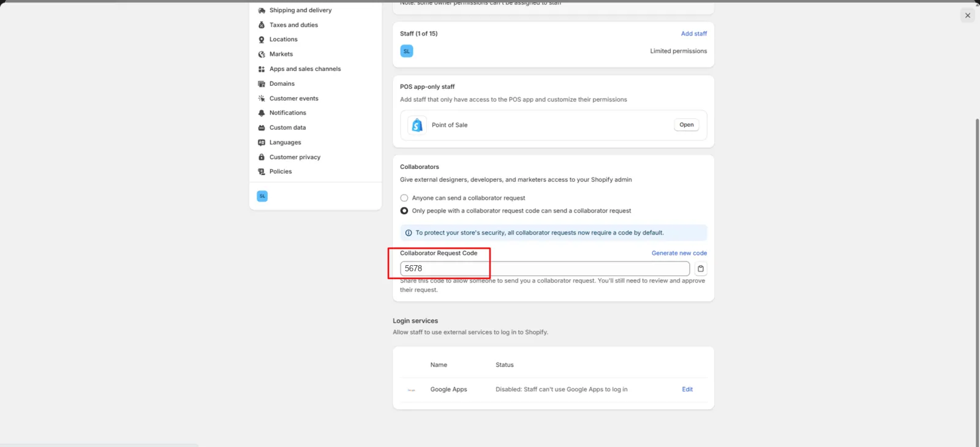Click the Login services heading
This screenshot has width=980, height=447.
coord(415,321)
